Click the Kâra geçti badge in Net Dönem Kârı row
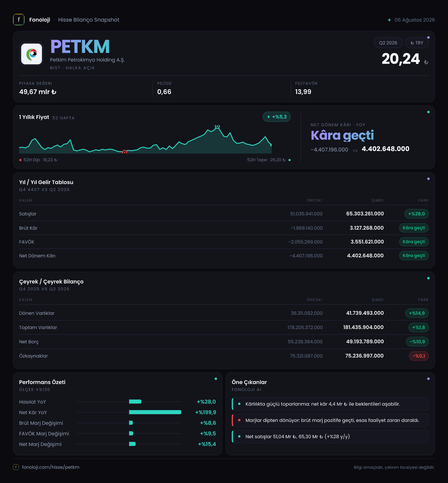The width and height of the screenshot is (448, 483). coord(414,255)
